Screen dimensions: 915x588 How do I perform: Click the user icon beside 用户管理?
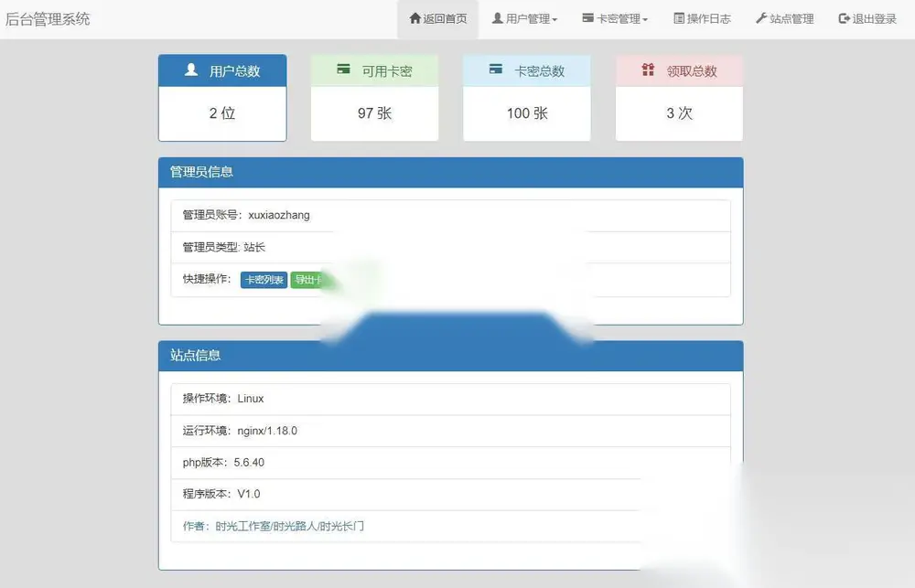pos(497,18)
